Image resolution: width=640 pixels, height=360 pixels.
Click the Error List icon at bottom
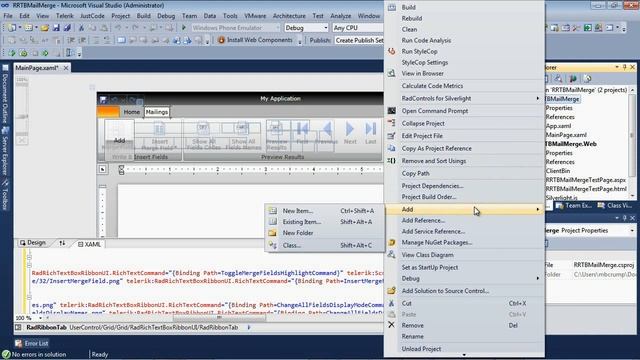coord(19,343)
